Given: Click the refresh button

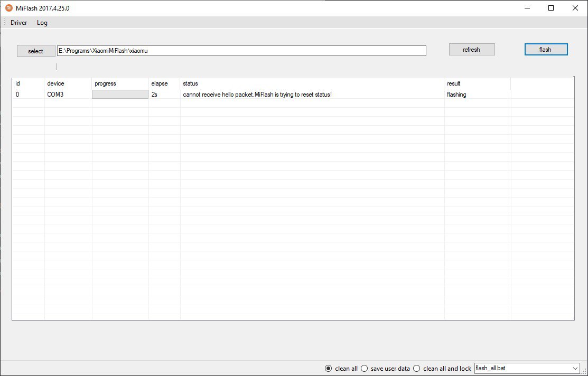Looking at the screenshot, I should click(472, 50).
